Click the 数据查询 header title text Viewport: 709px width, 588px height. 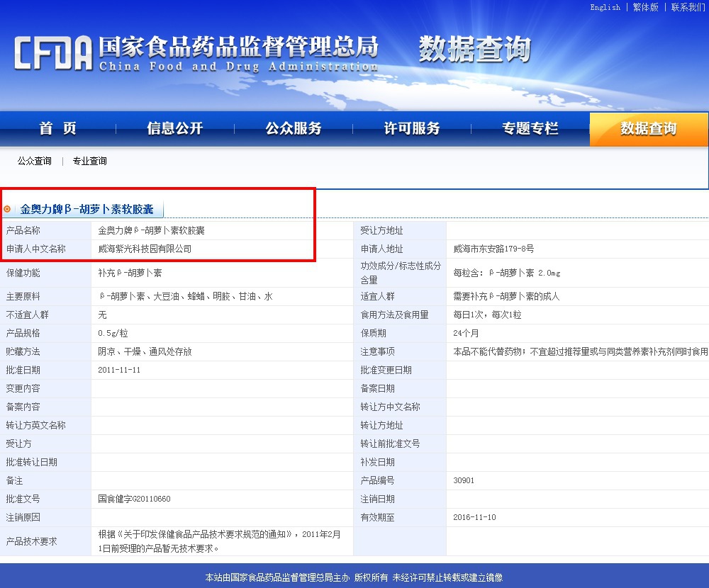pyautogui.click(x=475, y=49)
